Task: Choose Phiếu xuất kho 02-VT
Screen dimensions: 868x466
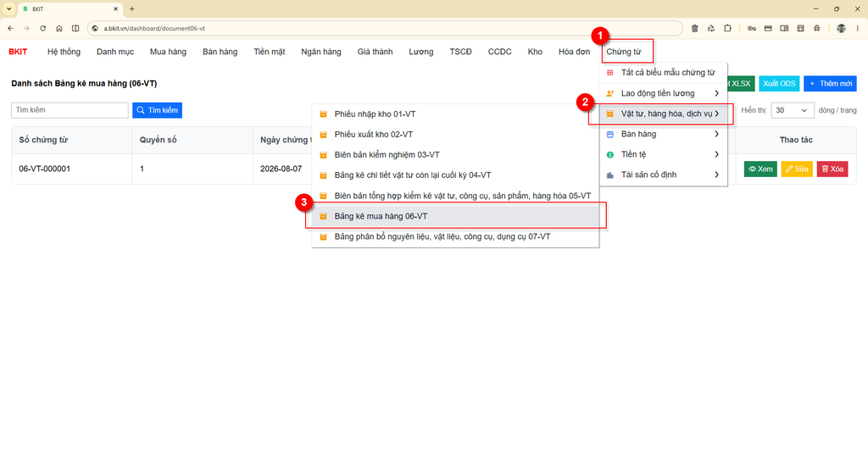Action: (x=455, y=135)
